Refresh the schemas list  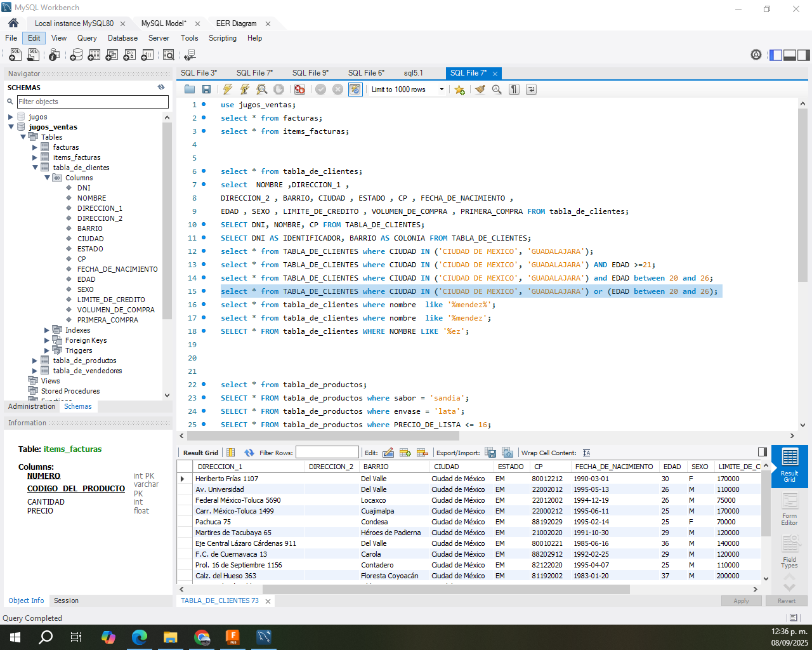pyautogui.click(x=161, y=88)
